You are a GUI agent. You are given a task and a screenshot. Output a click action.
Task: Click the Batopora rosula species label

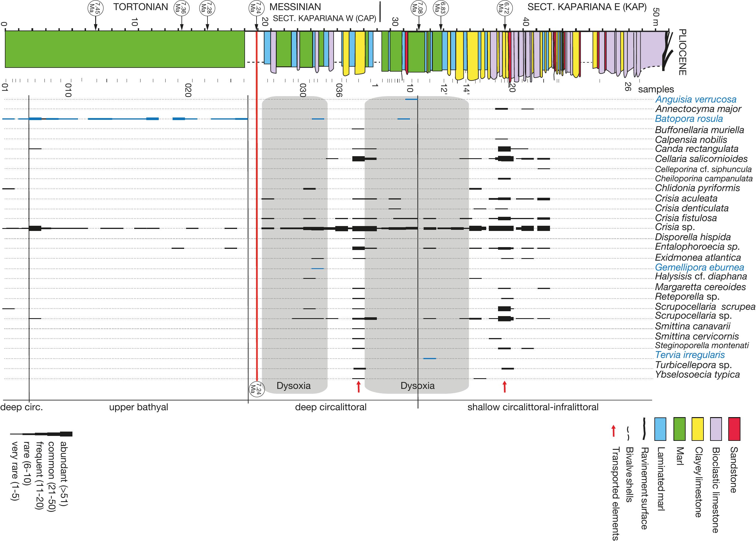(x=689, y=119)
